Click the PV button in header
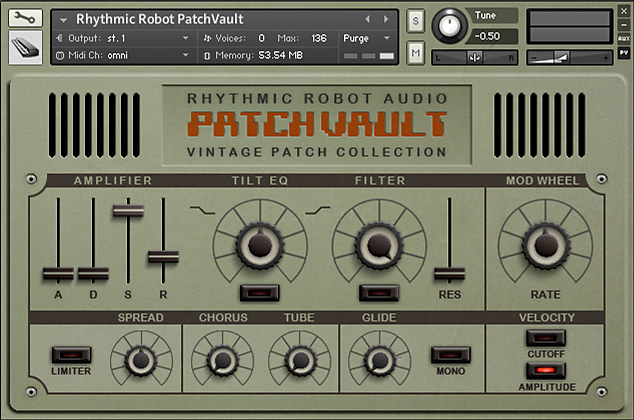Image resolution: width=634 pixels, height=420 pixels. pyautogui.click(x=624, y=53)
